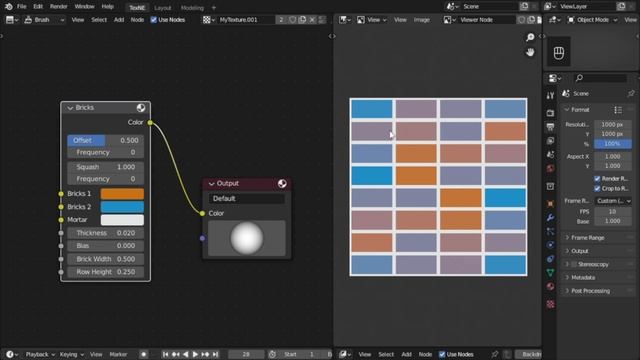Toggle auto keying record button in timeline
Screen dimensions: 640x360
(143, 354)
